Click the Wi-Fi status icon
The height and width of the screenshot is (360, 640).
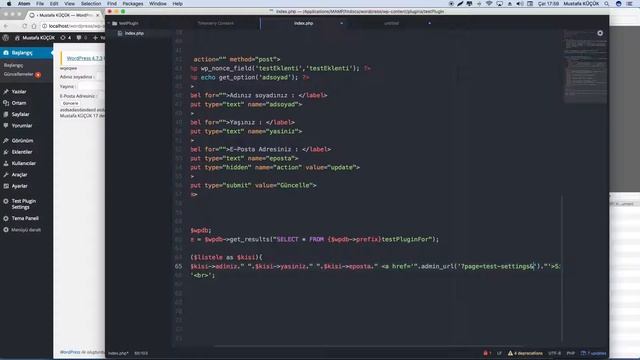(x=489, y=4)
